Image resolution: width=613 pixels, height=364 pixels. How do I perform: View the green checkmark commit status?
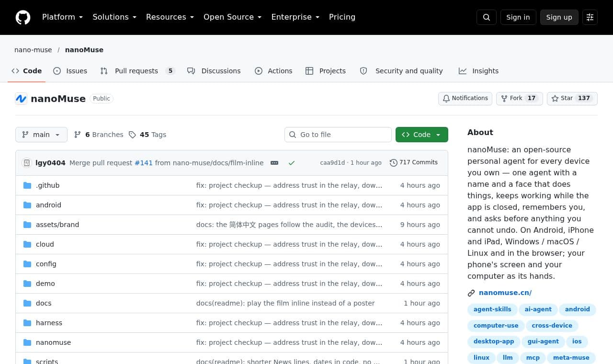click(x=292, y=163)
